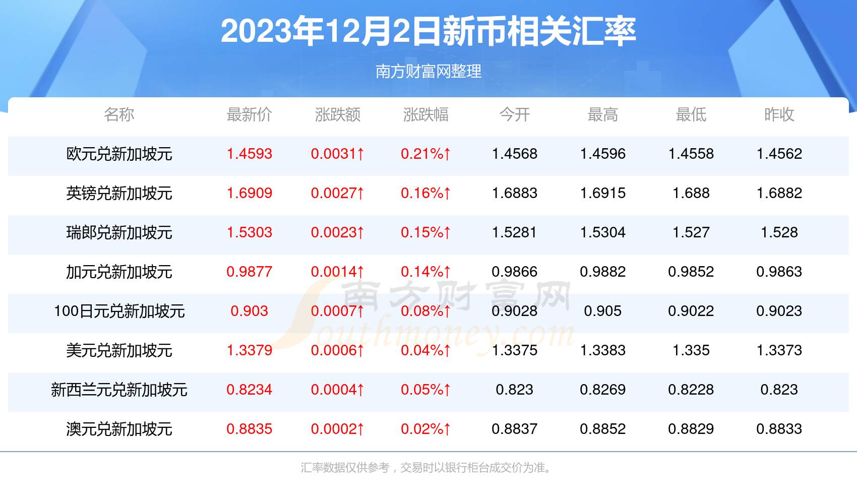This screenshot has height=504, width=857.
Task: Click the high value 1.4596
Action: 603,154
